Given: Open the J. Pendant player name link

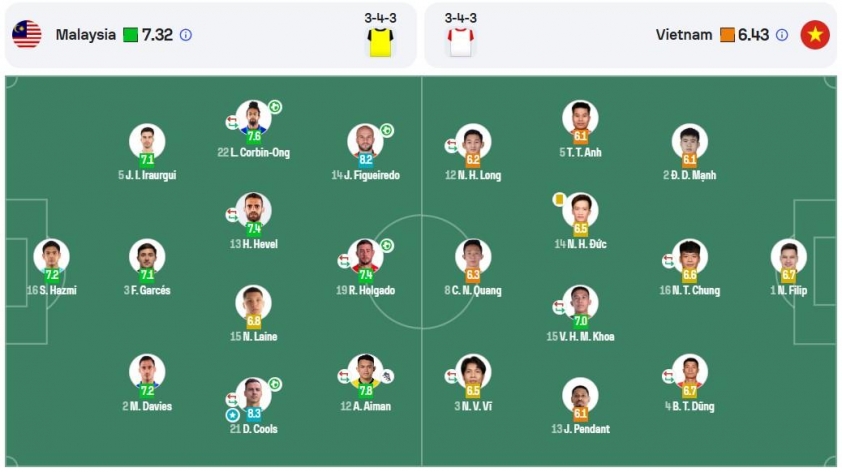Looking at the screenshot, I should coord(580,429).
